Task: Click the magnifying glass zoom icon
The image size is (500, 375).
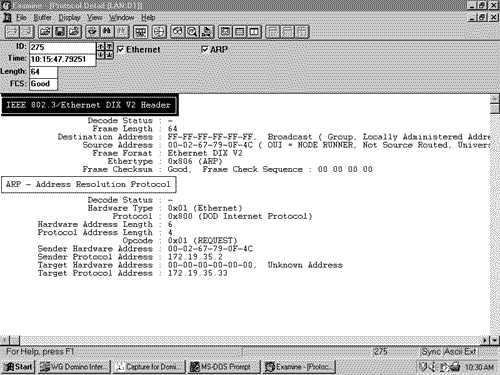Action: click(x=192, y=32)
